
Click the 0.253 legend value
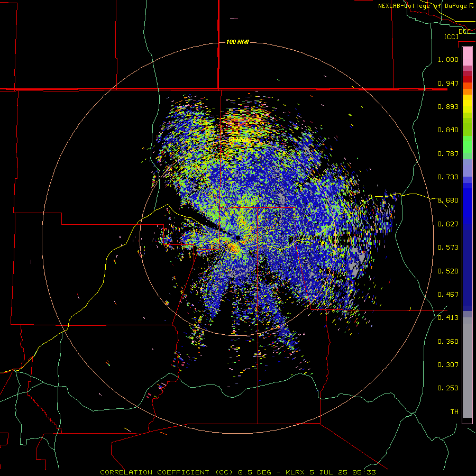pyautogui.click(x=448, y=388)
